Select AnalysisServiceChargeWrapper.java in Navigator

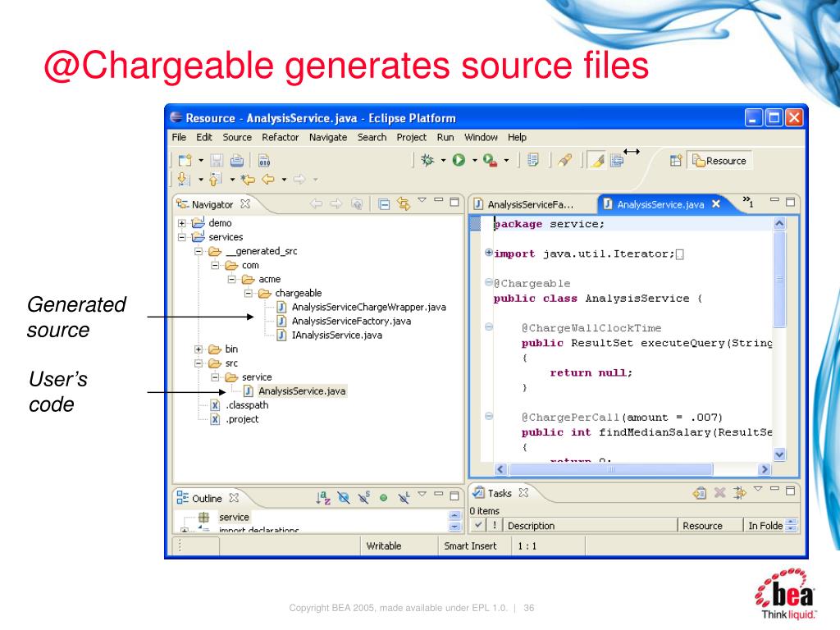click(x=368, y=307)
